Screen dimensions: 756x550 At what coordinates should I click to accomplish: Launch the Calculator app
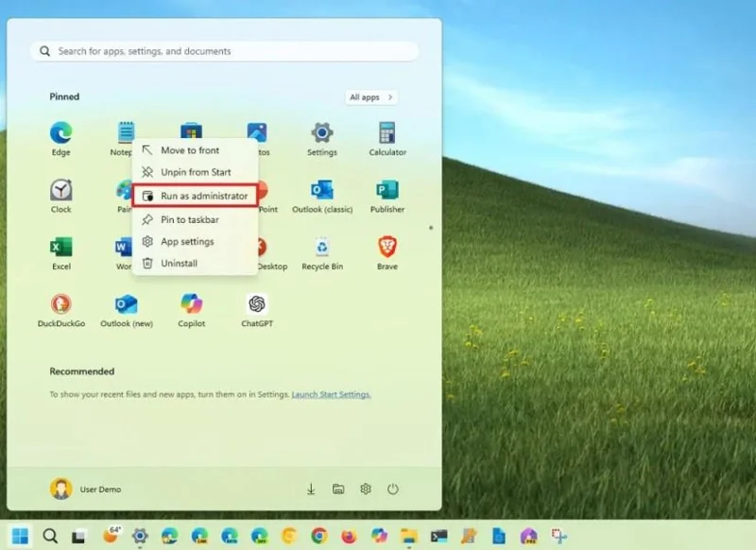click(387, 139)
